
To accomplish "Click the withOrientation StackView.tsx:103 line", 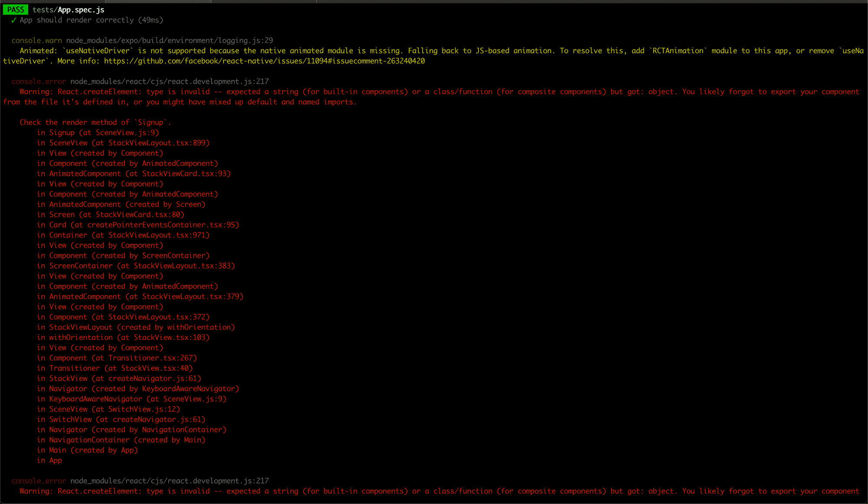I will [x=123, y=337].
